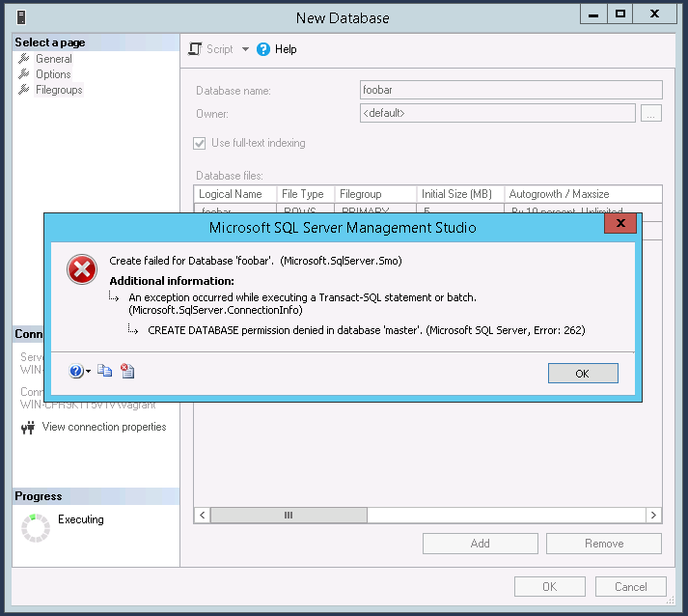Screen dimensions: 688x616
Task: Click the Database name field with foobar
Action: click(x=510, y=90)
